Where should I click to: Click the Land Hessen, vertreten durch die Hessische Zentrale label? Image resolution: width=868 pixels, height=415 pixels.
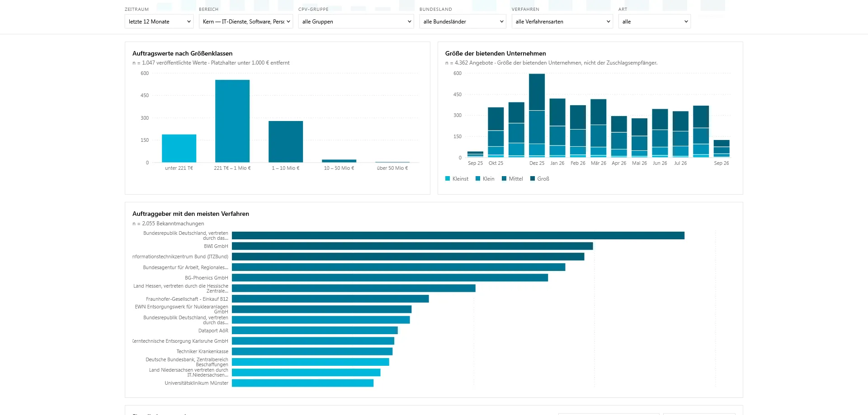pyautogui.click(x=181, y=289)
